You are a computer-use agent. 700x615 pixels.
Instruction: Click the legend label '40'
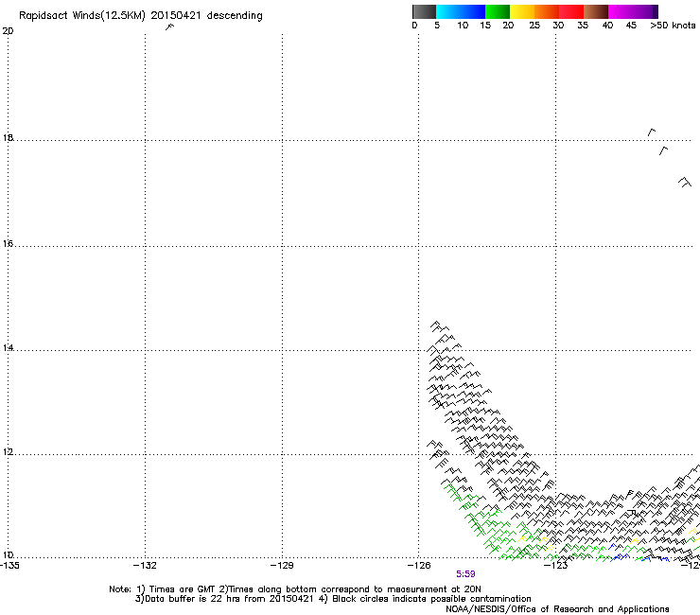coord(607,25)
